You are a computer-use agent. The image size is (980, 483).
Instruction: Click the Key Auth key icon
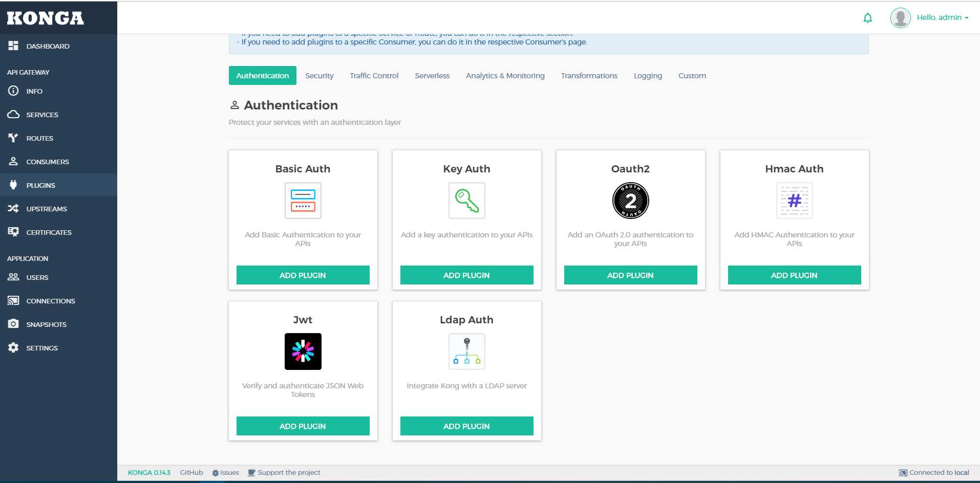(x=466, y=201)
